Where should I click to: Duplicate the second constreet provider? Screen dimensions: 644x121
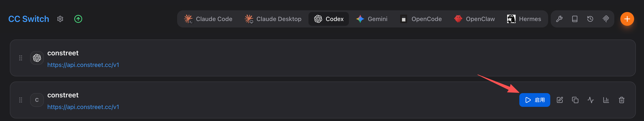point(575,100)
